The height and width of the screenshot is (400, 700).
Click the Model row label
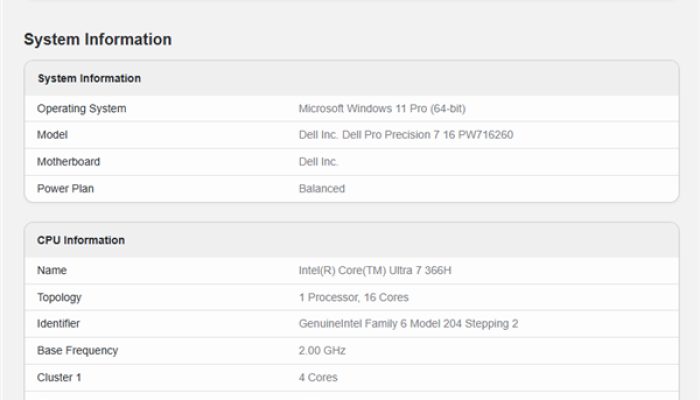coord(52,135)
